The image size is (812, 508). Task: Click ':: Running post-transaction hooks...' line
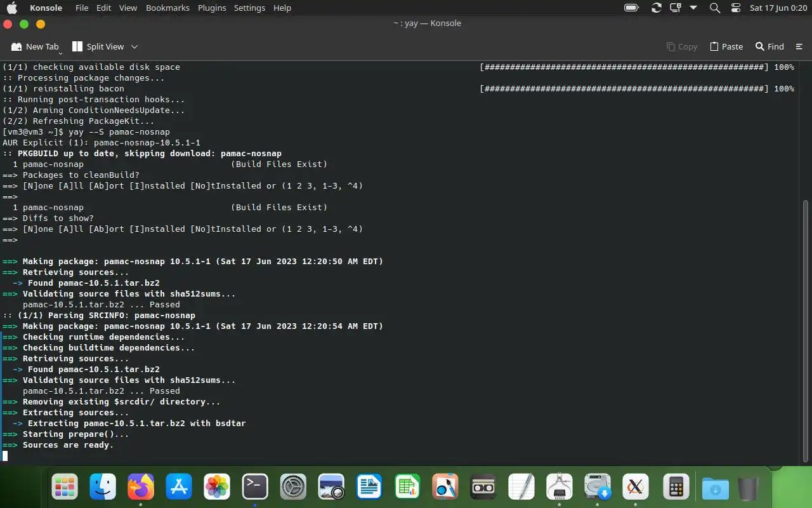[94, 99]
